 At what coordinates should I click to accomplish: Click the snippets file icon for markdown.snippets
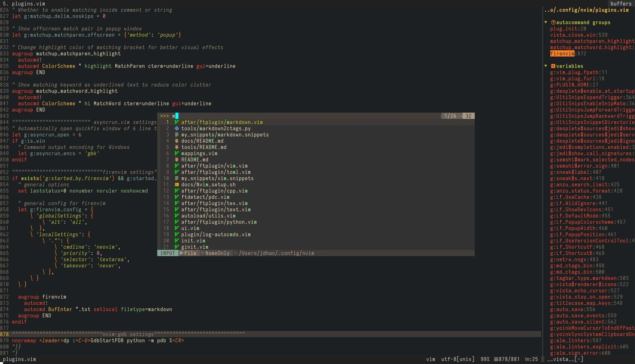point(176,135)
